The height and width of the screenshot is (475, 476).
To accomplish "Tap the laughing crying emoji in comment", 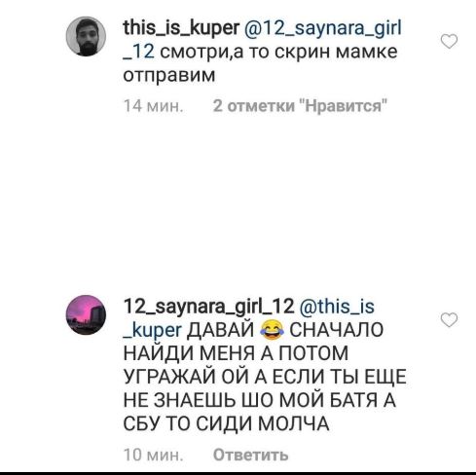I will [272, 330].
